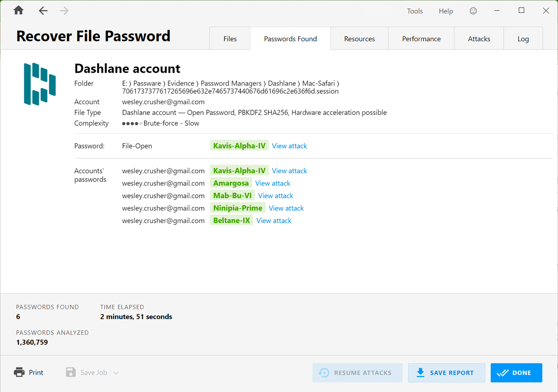The image size is (558, 392).
Task: Click the Save Report download icon
Action: pyautogui.click(x=421, y=372)
